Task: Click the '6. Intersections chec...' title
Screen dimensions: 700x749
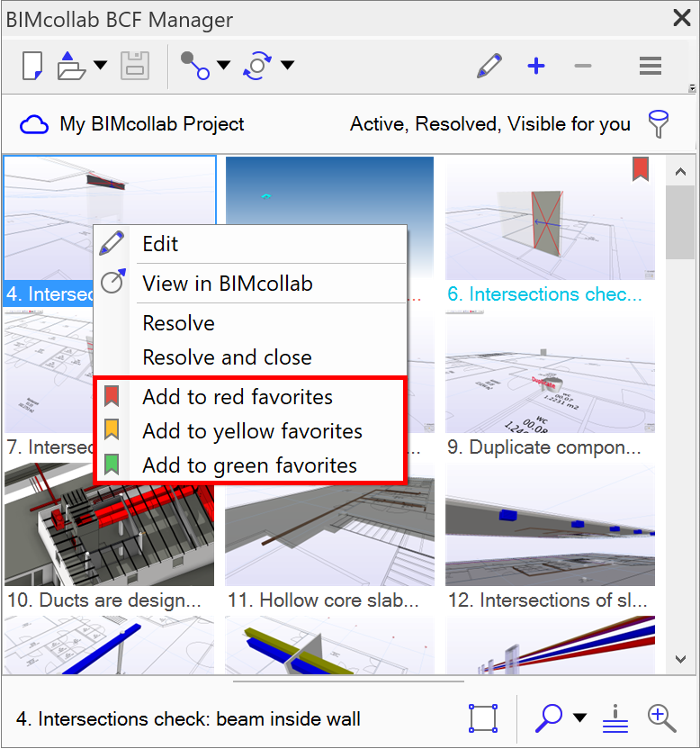Action: (545, 294)
